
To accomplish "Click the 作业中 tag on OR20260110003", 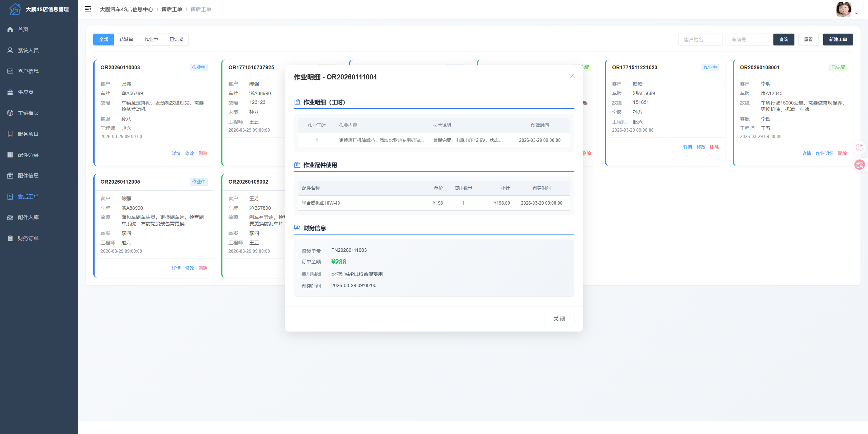I will coord(199,67).
